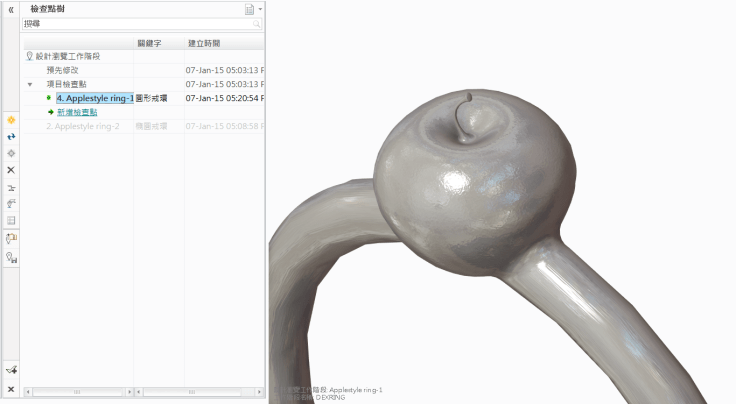Click the 新增檢查點 link
736x404 pixels.
tap(77, 113)
